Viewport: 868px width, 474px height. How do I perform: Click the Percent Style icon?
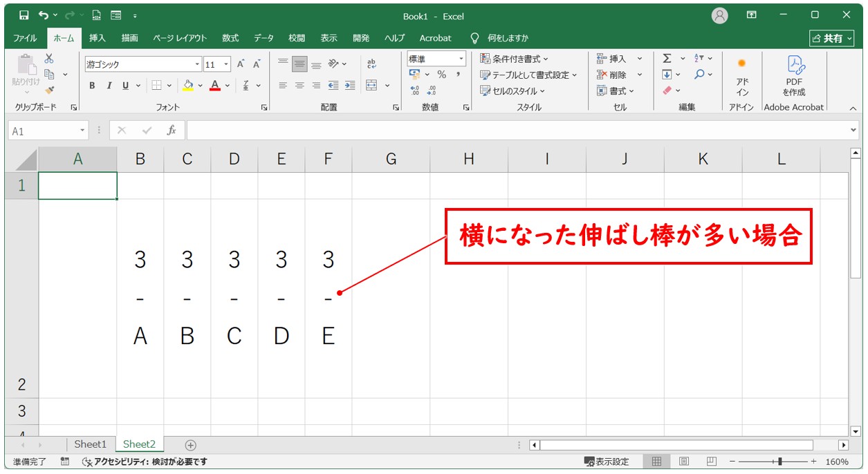coord(441,75)
